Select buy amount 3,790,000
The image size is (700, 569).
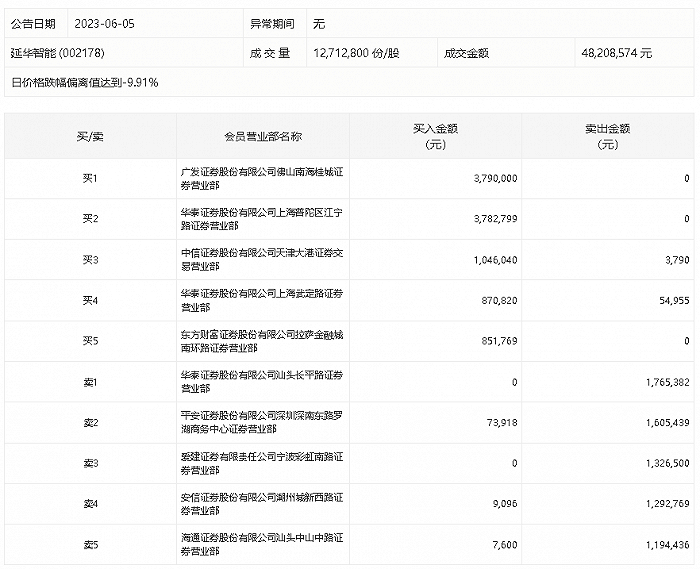coord(496,179)
